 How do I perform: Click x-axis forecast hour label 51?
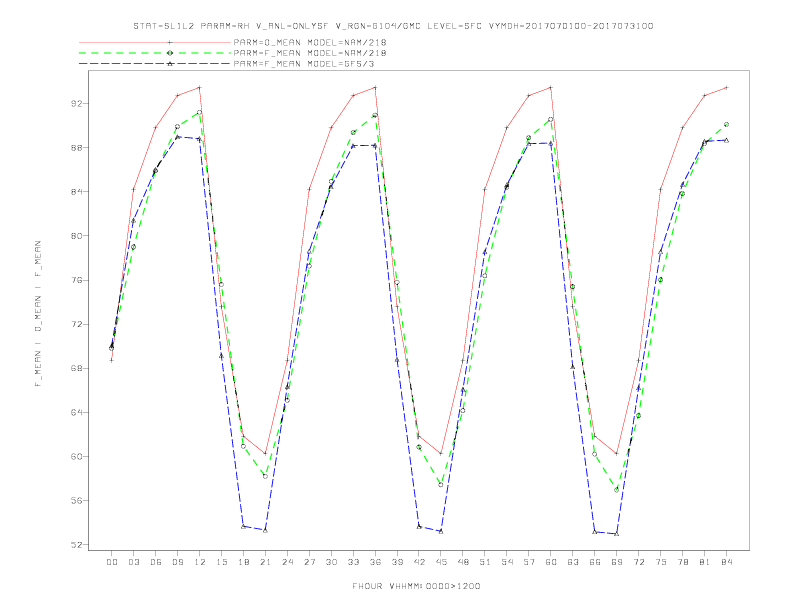(x=485, y=562)
